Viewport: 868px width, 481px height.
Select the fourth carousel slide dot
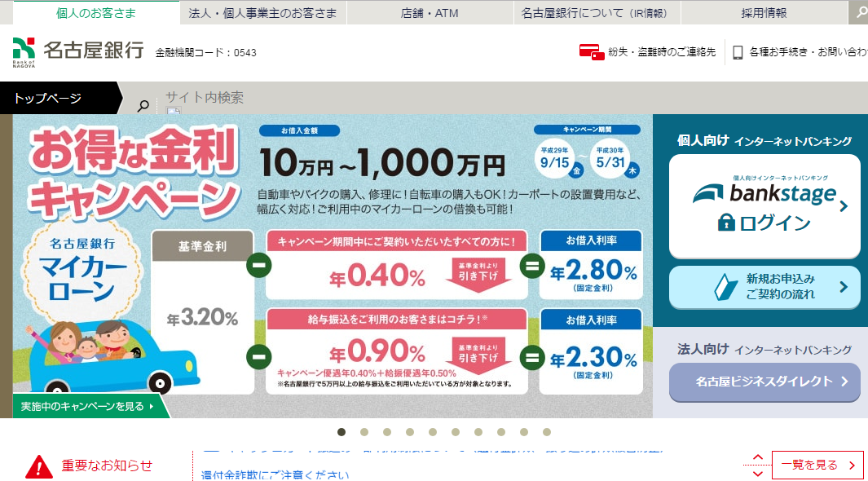pos(410,432)
